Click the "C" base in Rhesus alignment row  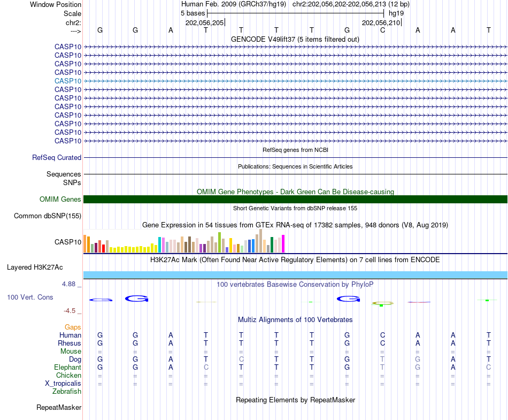[383, 343]
